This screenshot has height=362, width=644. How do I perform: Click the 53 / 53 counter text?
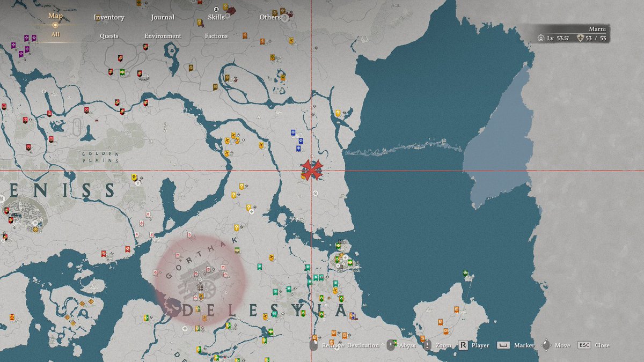pyautogui.click(x=596, y=38)
